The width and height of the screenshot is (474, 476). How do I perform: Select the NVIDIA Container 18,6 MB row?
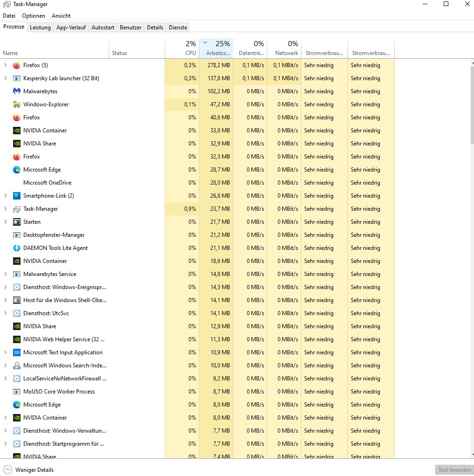[x=197, y=261]
